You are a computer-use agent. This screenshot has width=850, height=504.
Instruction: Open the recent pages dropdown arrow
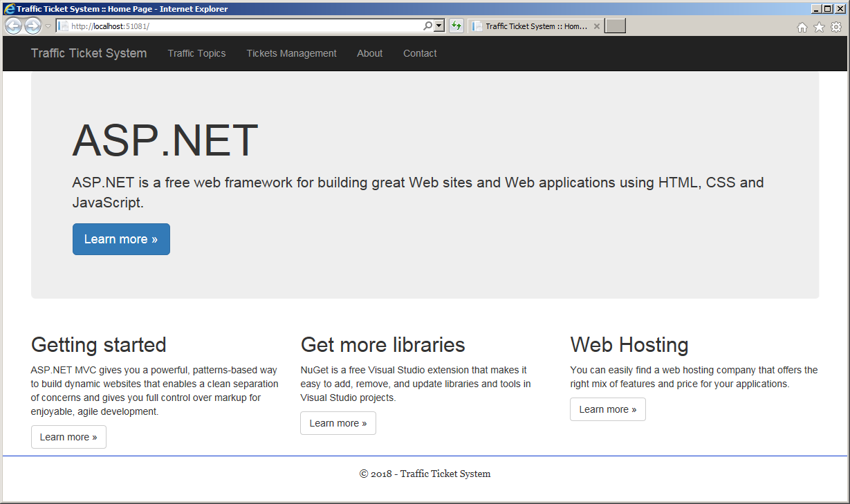tap(48, 26)
